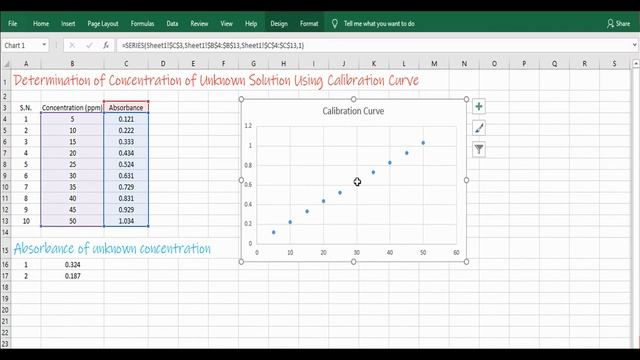Click the Absorbance of unknown concentration heading
Screen dimensions: 640x360
[x=112, y=248]
